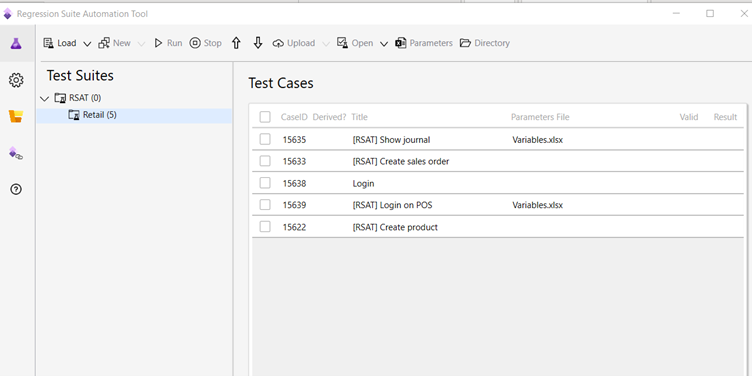Expand the Load dropdown arrow
This screenshot has height=376, width=752.
(87, 44)
